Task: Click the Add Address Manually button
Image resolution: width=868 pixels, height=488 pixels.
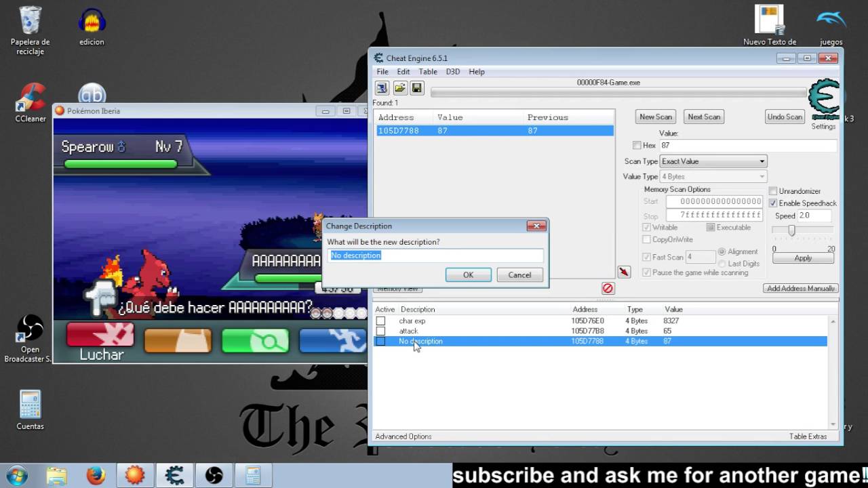Action: 801,288
